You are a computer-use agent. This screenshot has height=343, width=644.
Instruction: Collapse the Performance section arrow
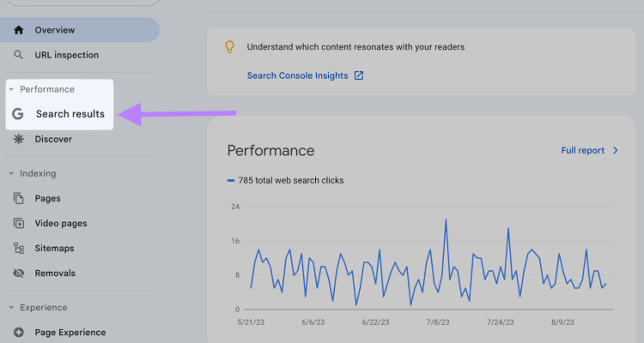coord(11,89)
